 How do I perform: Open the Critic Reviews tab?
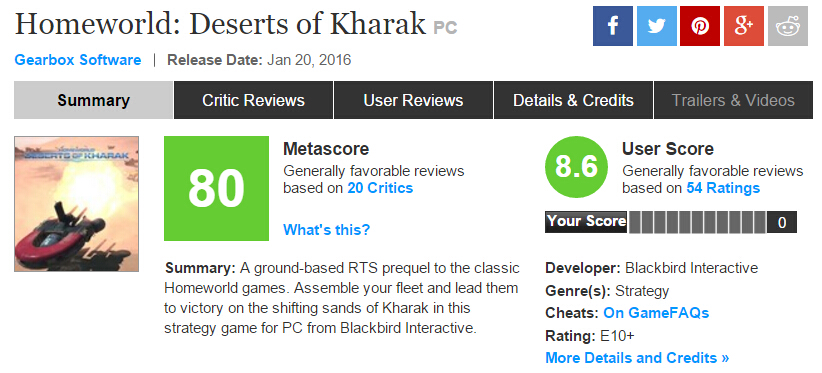point(253,100)
